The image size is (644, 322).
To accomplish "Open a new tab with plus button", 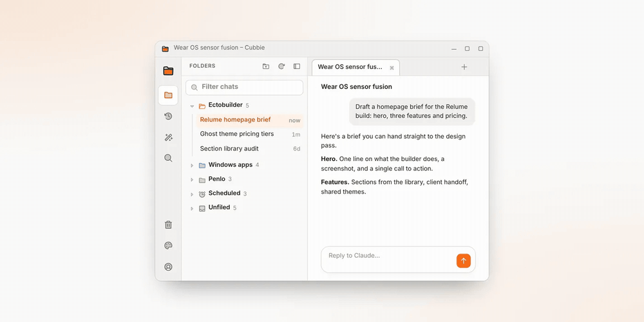I will pos(464,67).
